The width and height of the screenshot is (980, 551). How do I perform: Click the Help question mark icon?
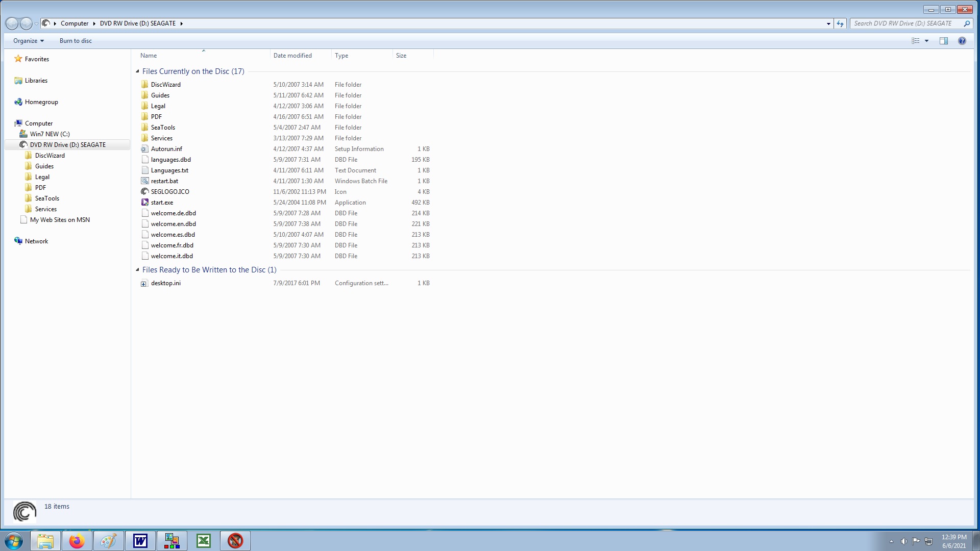[962, 41]
